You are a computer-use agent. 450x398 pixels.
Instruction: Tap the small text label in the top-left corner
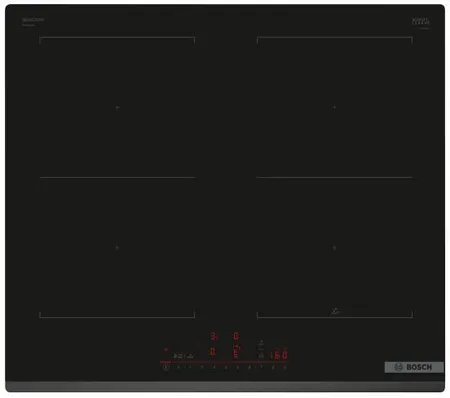click(x=33, y=22)
